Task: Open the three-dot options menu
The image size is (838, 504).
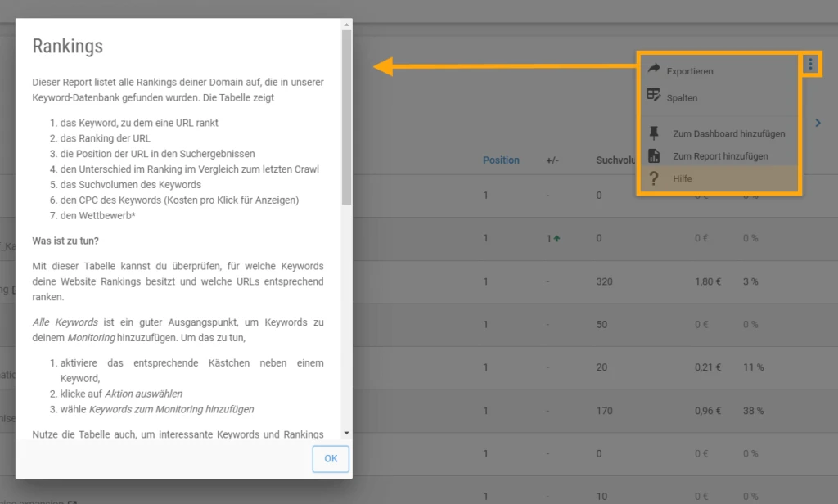Action: [x=810, y=64]
